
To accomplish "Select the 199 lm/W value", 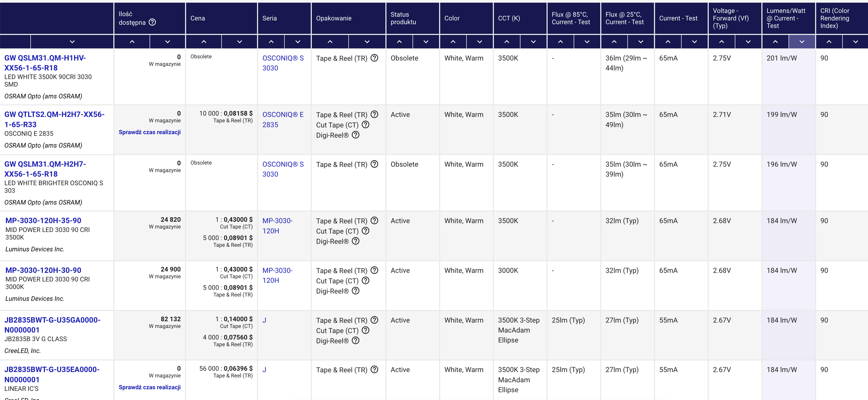I will click(782, 115).
